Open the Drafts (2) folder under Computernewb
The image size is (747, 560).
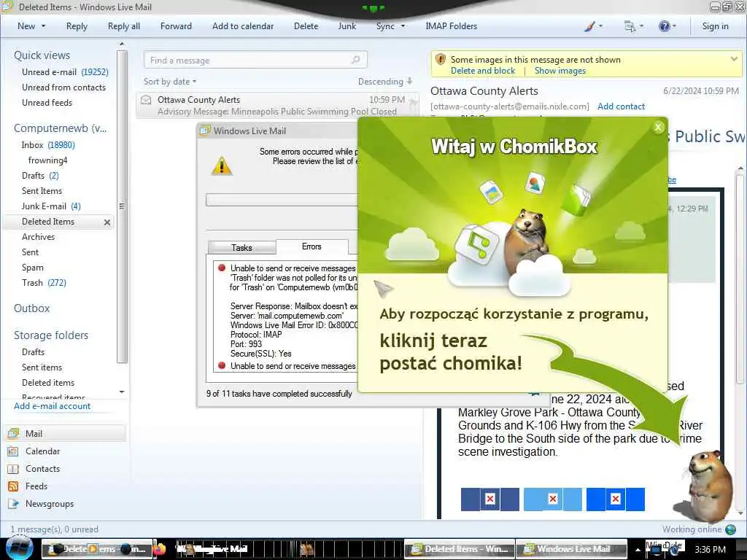pyautogui.click(x=40, y=176)
